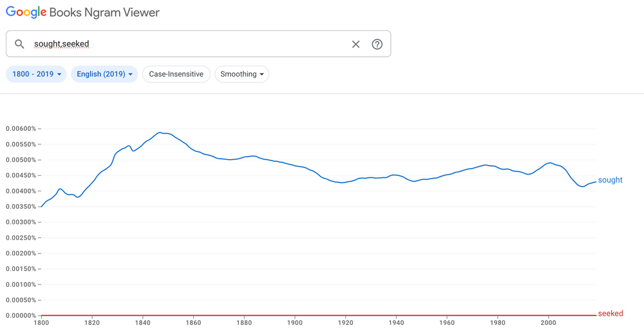Screen dimensions: 644x332
Task: Select the red 'seeked' line label
Action: (610, 314)
